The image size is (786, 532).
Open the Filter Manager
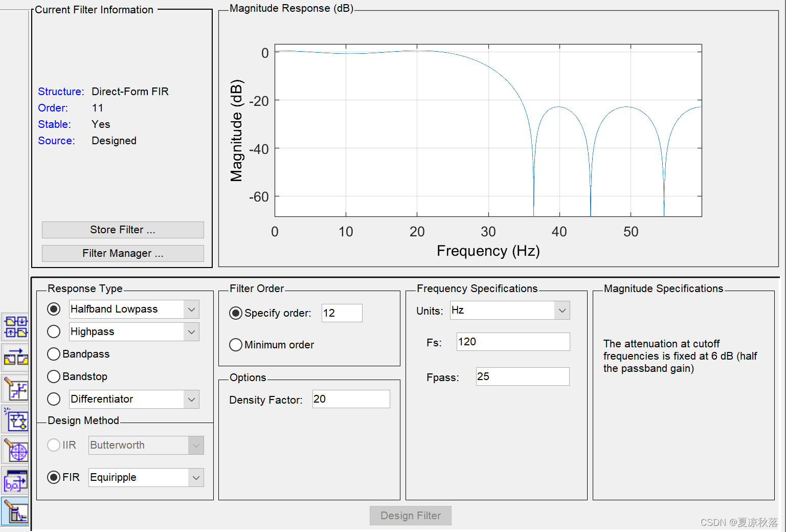[x=123, y=253]
